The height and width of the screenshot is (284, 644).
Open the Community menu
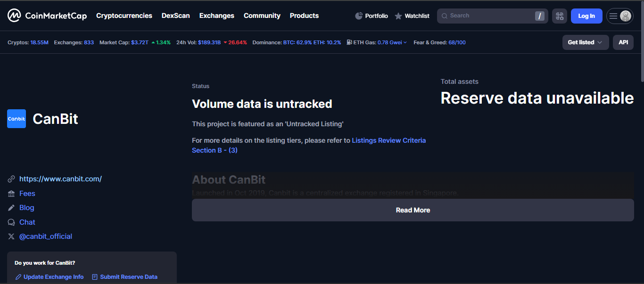point(262,16)
